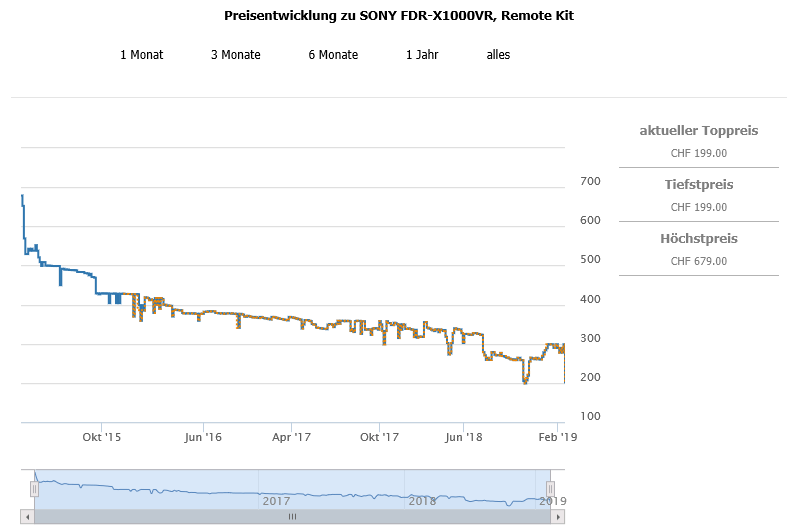Click the Tiefstpreis heading
The image size is (796, 530).
pyautogui.click(x=698, y=185)
